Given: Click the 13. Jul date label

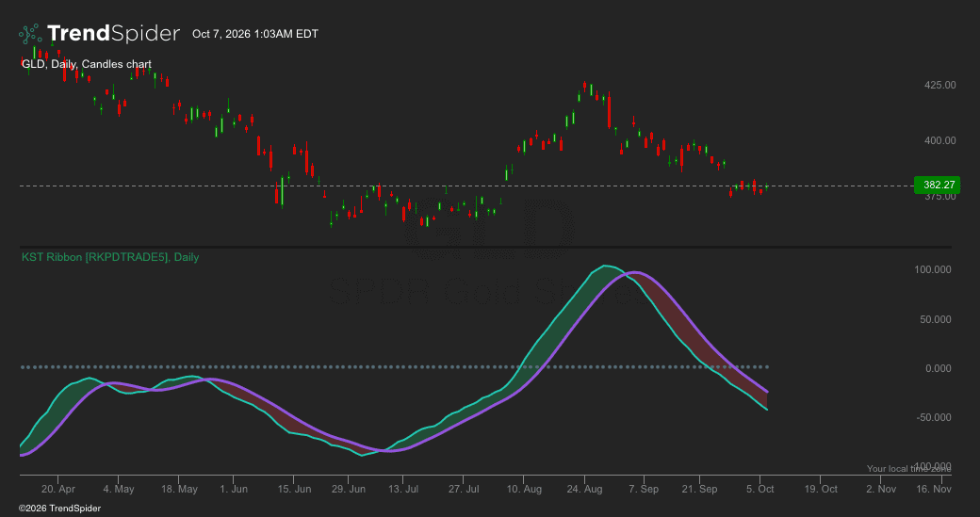Looking at the screenshot, I should click(403, 489).
